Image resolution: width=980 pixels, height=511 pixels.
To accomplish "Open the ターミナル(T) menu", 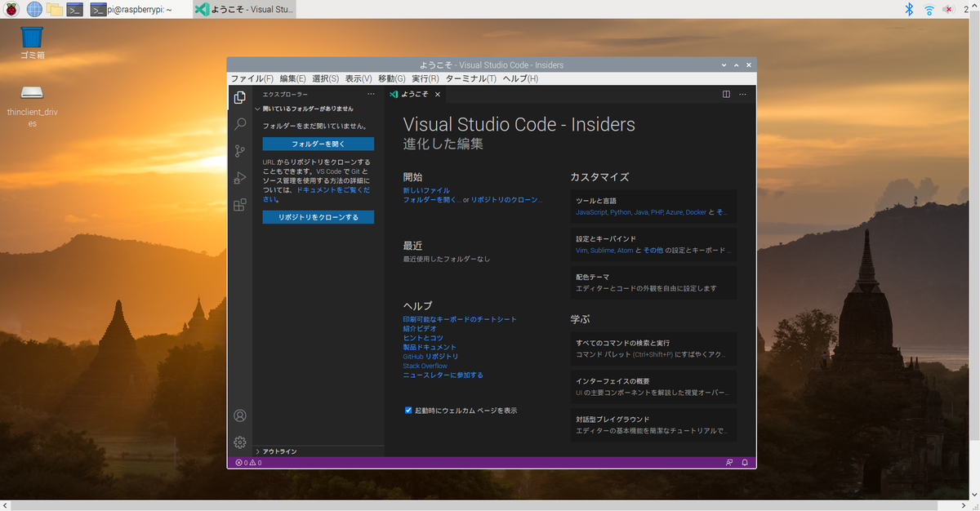I will [470, 78].
